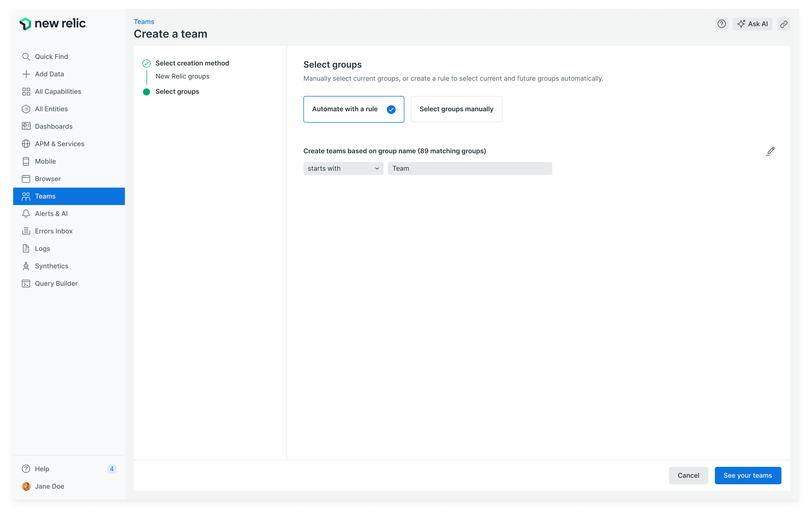Navigate to Alerts & AI menu item

[x=51, y=214]
